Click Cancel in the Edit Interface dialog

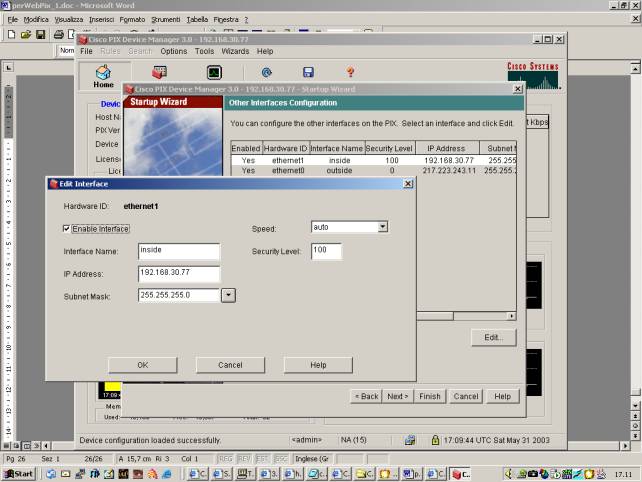230,365
